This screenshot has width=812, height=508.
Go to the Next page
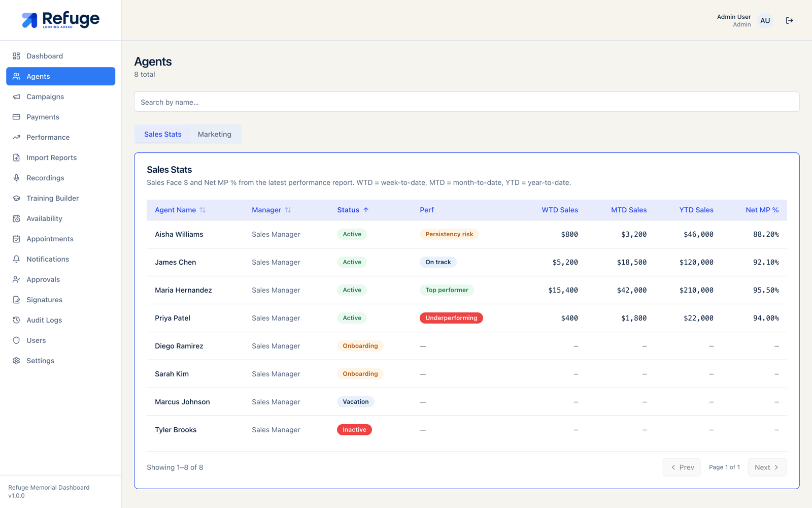click(767, 467)
